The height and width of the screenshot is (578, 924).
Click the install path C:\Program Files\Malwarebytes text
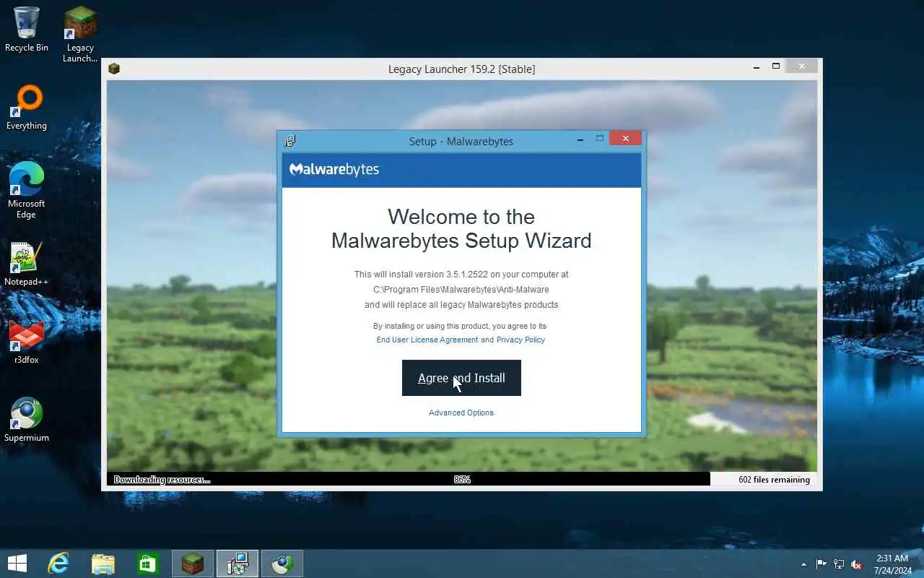461,290
